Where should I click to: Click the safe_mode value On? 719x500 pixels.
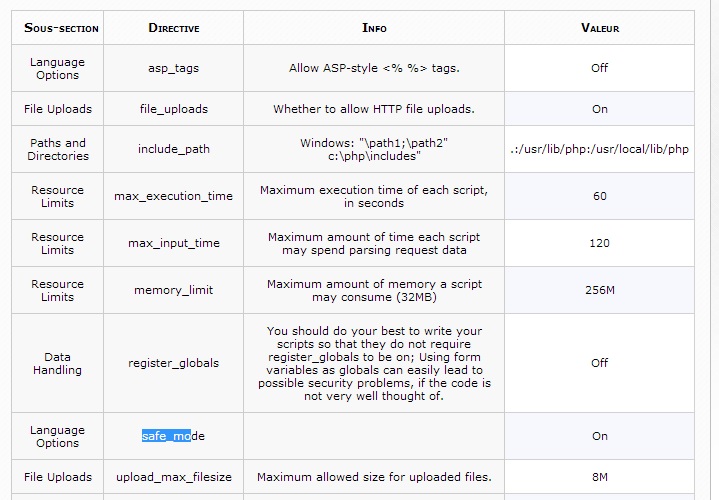point(600,436)
